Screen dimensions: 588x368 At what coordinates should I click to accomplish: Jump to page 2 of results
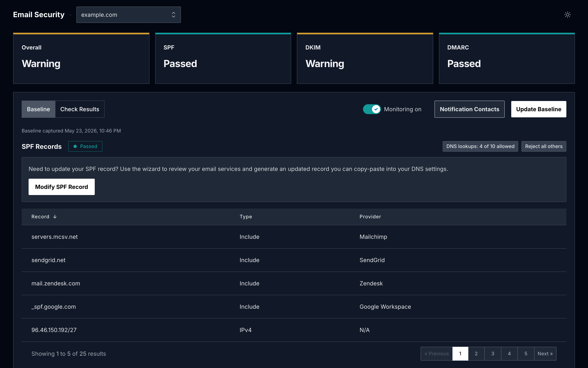pyautogui.click(x=476, y=354)
